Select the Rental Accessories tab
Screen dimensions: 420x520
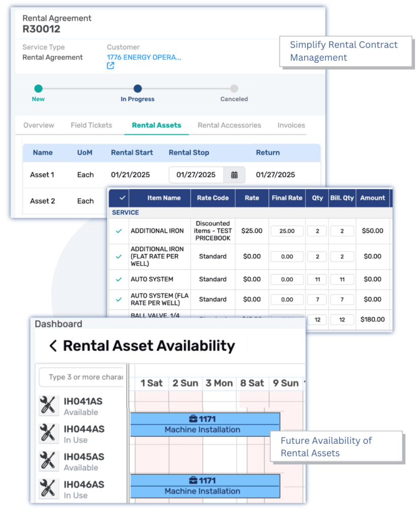click(229, 125)
